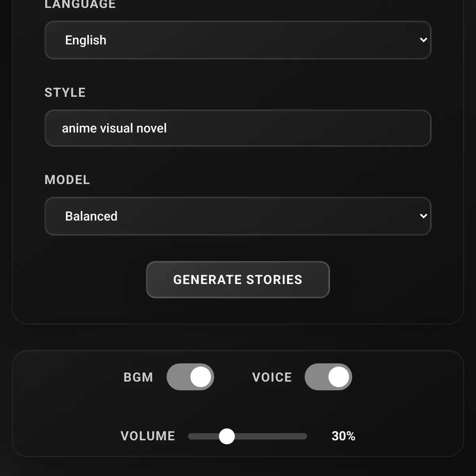Viewport: 476px width, 476px height.
Task: Expand the Model dropdown
Action: pos(238,216)
